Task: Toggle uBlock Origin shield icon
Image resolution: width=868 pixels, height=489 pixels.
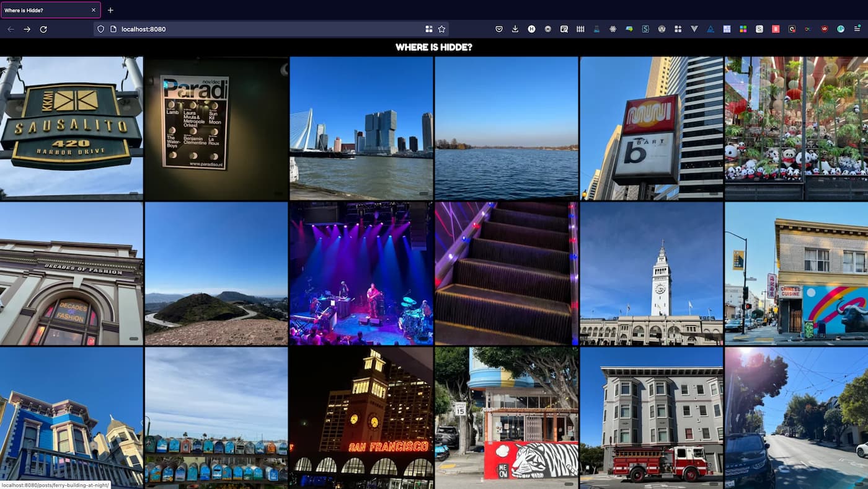Action: (x=825, y=29)
